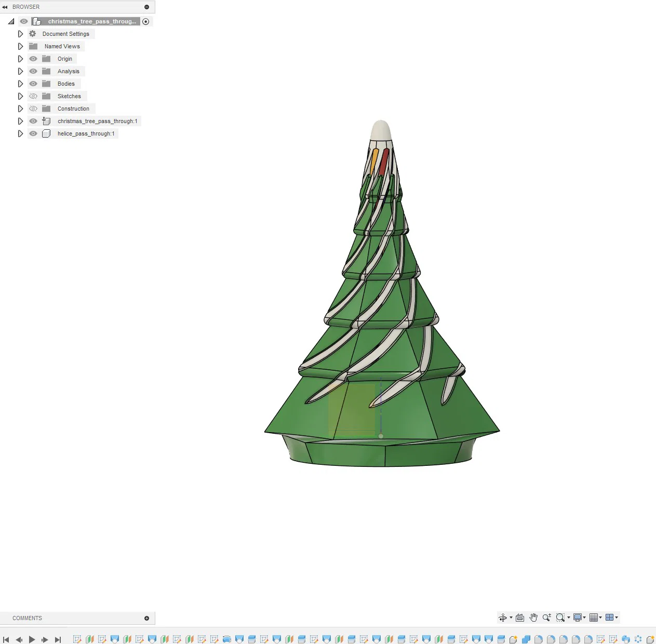Collapse the root component tree arrow
The height and width of the screenshot is (644, 656).
(x=11, y=21)
